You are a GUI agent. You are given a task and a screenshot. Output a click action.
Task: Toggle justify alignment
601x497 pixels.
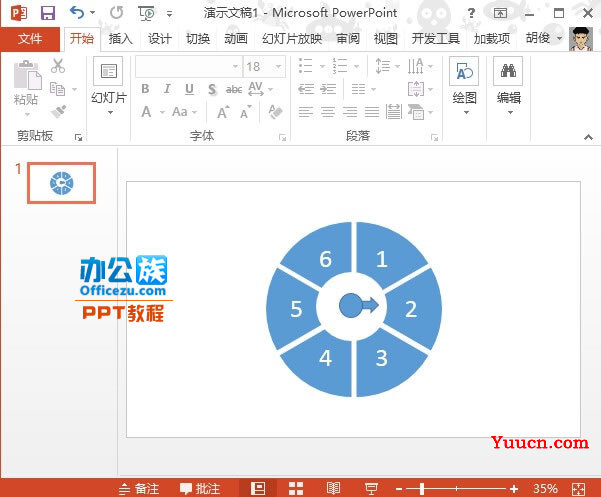pyautogui.click(x=372, y=112)
